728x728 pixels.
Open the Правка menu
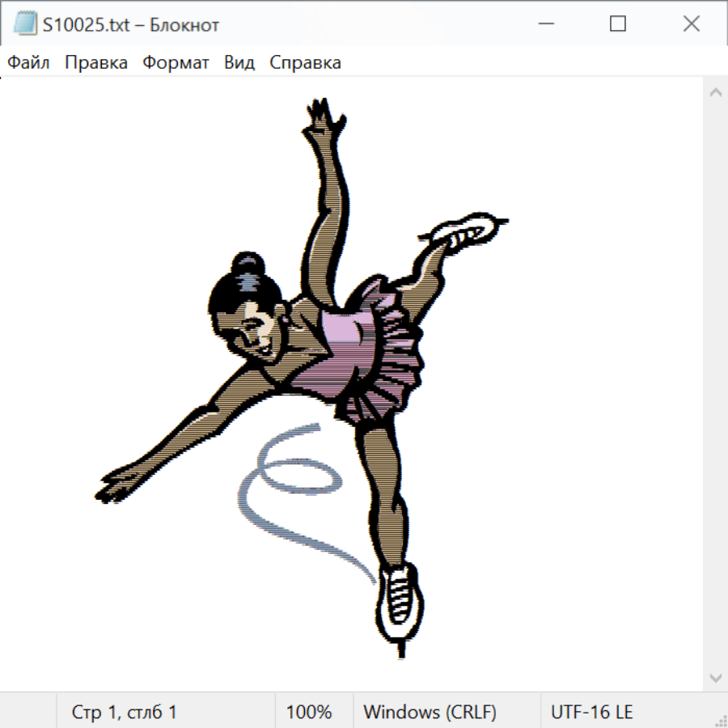[x=96, y=63]
